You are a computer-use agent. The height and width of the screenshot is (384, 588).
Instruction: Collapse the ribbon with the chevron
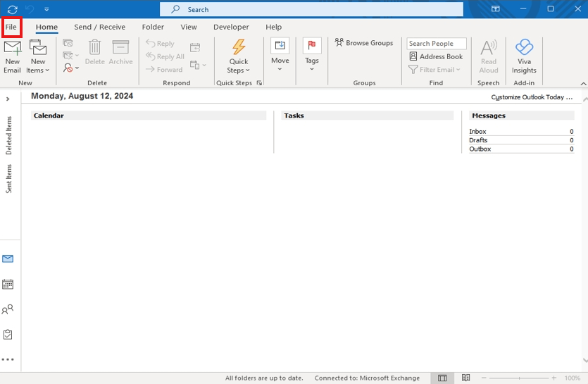pos(583,83)
